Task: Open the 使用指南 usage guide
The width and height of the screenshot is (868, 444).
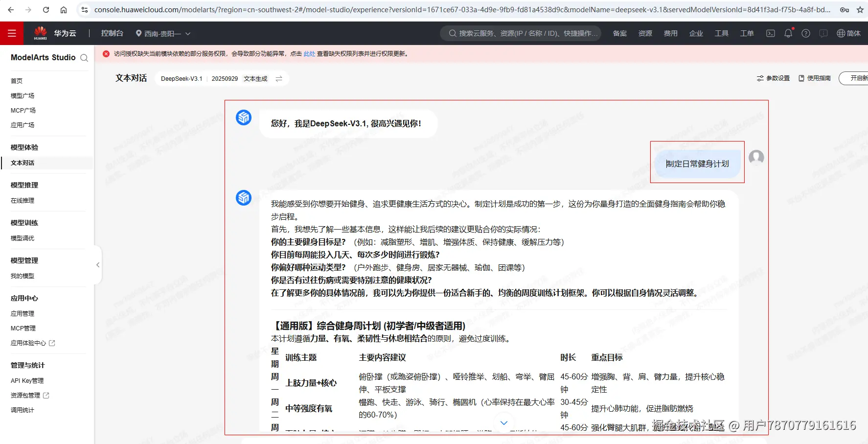Action: 815,78
